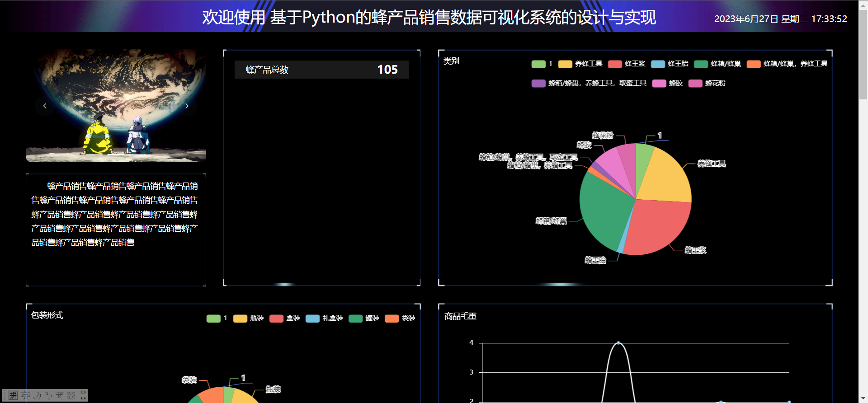Click the carousel previous arrow
The image size is (868, 403).
(45, 106)
